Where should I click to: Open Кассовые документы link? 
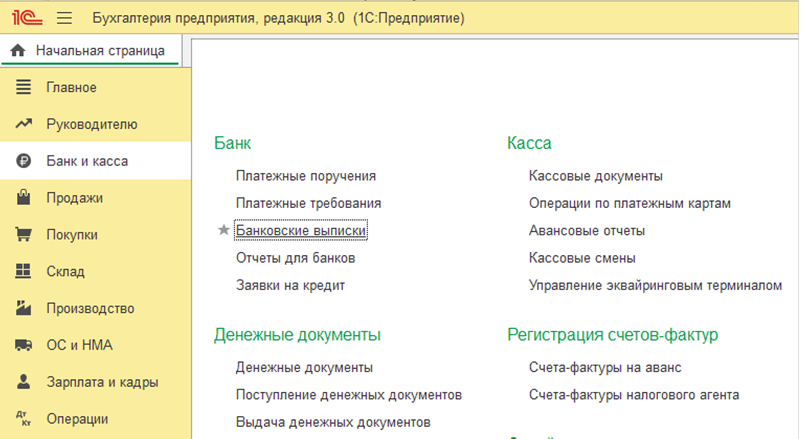coord(595,176)
